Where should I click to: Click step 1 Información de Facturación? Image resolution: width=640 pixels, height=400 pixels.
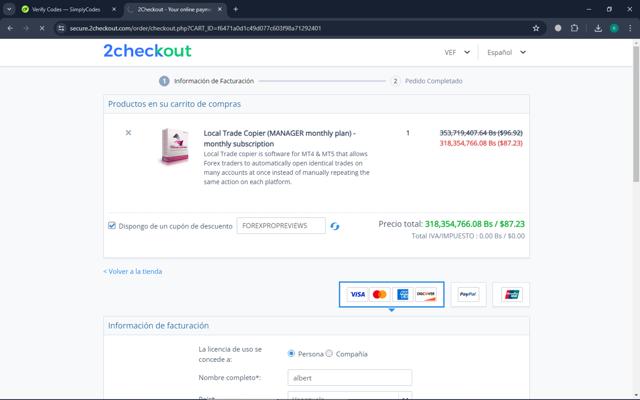(207, 81)
